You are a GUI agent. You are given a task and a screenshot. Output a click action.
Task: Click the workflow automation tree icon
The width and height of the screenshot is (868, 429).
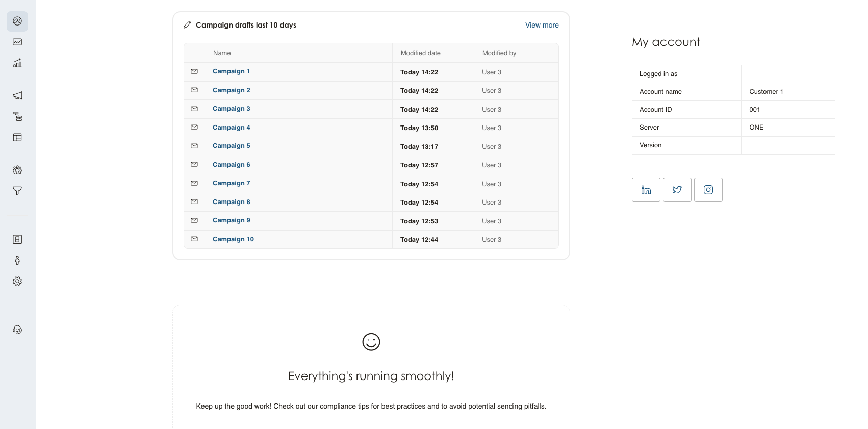[17, 117]
